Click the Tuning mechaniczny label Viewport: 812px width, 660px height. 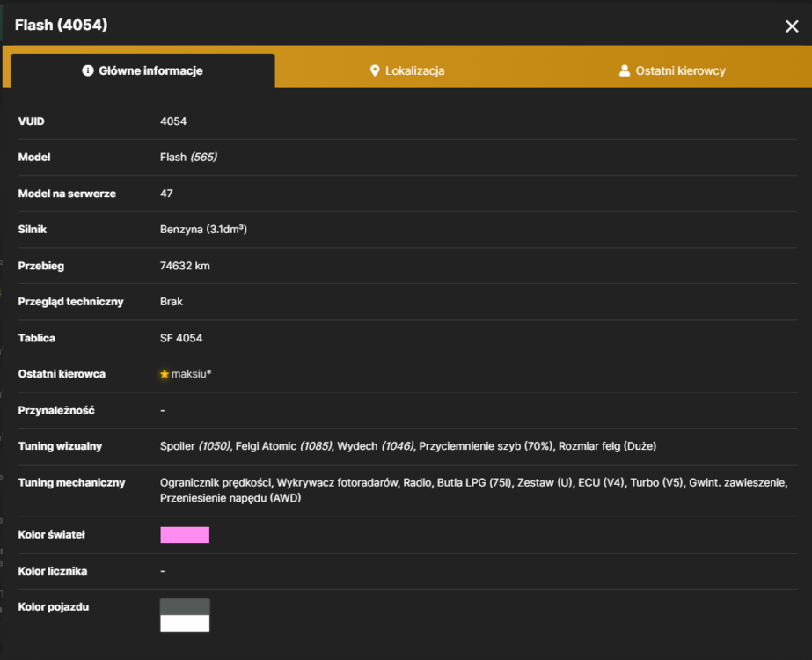click(x=71, y=483)
